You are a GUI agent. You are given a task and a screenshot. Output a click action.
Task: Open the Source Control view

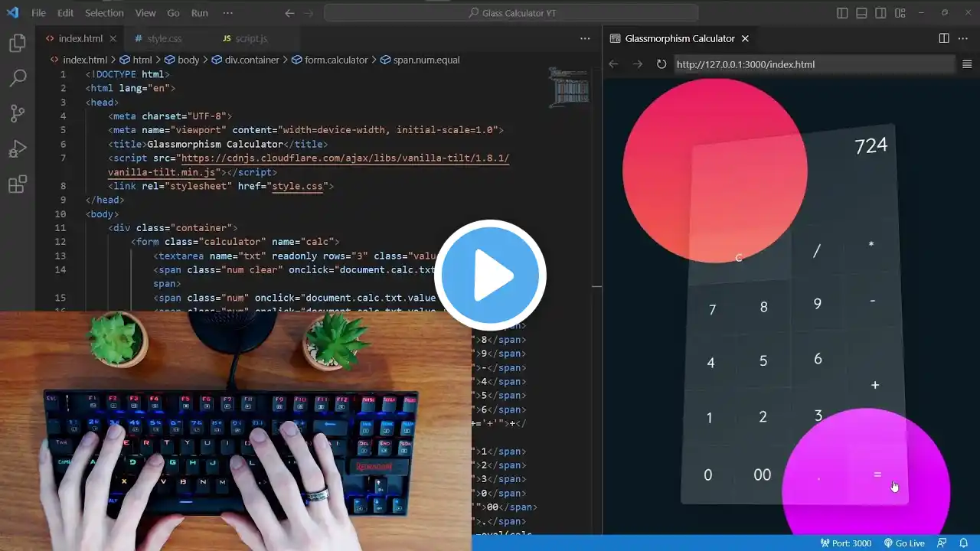tap(17, 113)
